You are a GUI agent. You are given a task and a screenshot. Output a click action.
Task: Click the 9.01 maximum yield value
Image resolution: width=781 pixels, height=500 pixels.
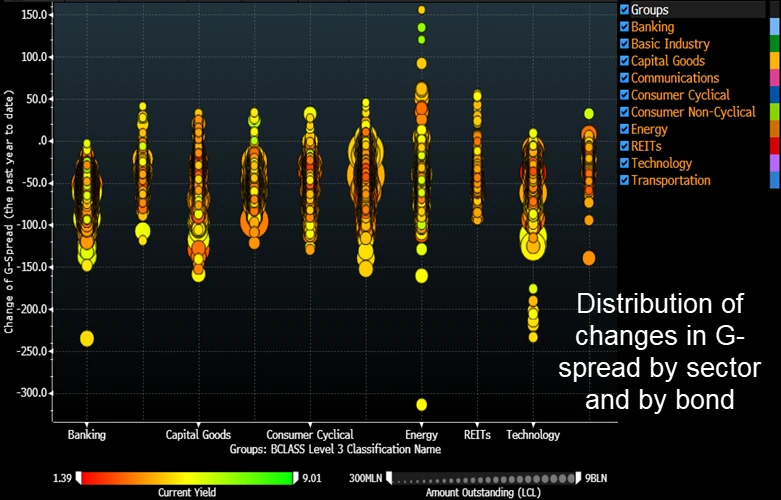click(311, 479)
